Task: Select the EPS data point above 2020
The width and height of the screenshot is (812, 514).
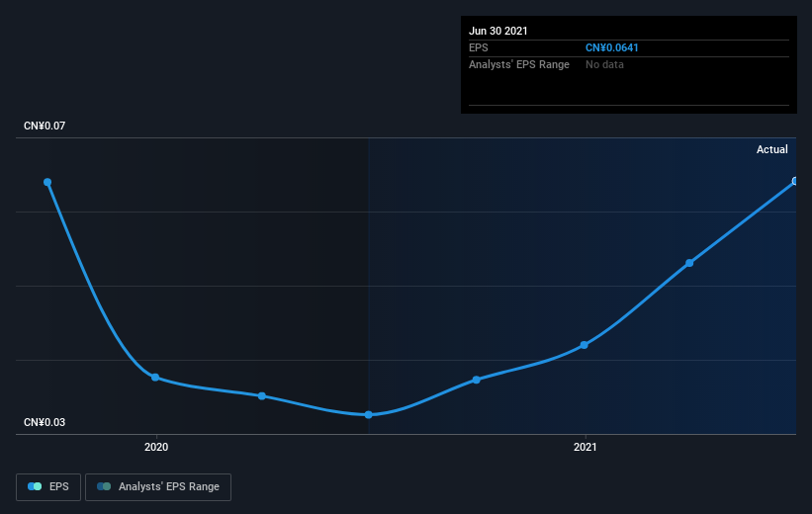Action: (x=155, y=378)
